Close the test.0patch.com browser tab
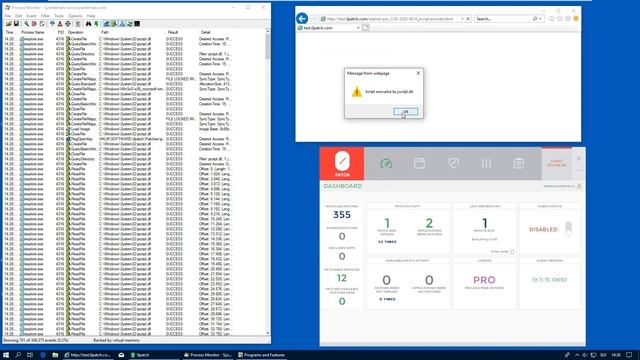Image resolution: width=640 pixels, height=360 pixels. point(358,28)
